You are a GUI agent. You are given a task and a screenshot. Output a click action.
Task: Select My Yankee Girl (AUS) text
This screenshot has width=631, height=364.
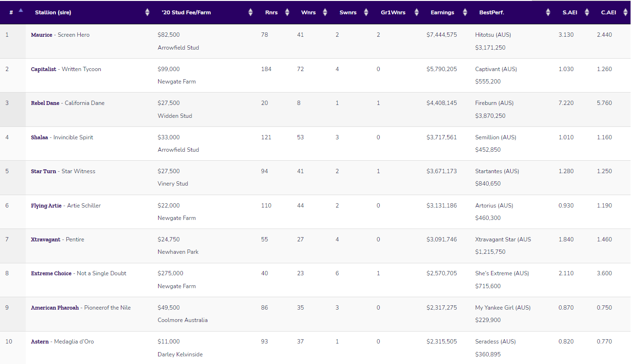(503, 308)
